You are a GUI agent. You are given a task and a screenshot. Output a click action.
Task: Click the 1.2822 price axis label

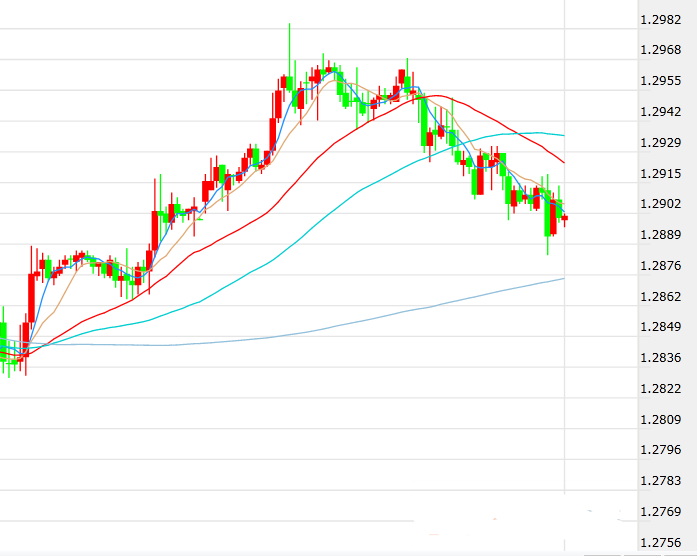[x=660, y=389]
